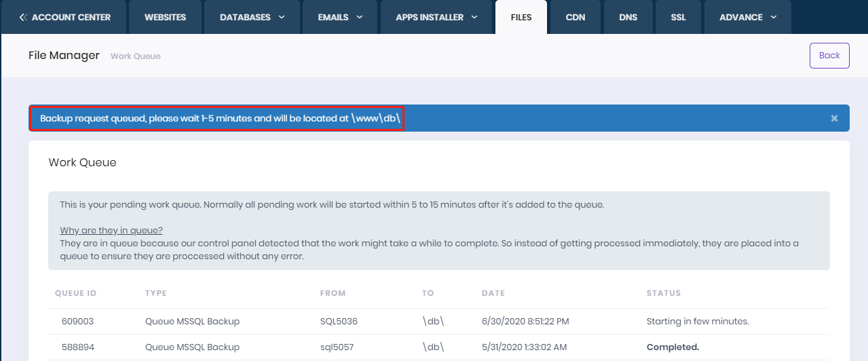Click the Date column header
This screenshot has height=361, width=868.
[493, 293]
